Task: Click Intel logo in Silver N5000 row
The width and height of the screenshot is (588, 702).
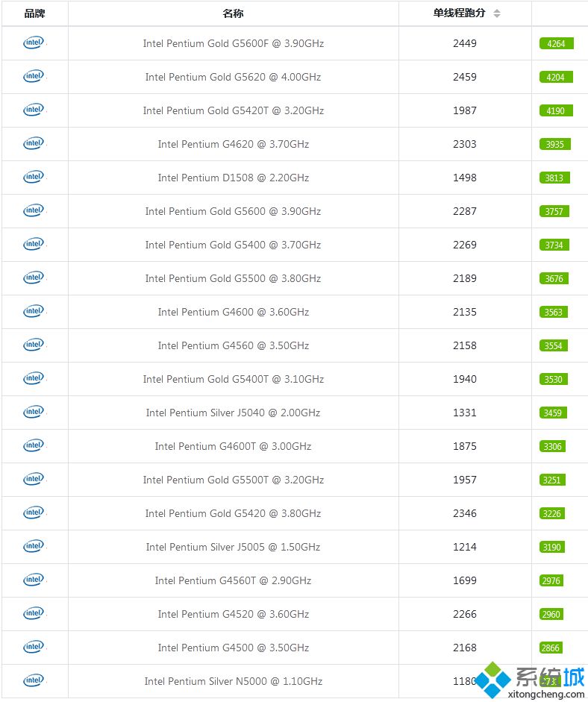Action: point(34,681)
